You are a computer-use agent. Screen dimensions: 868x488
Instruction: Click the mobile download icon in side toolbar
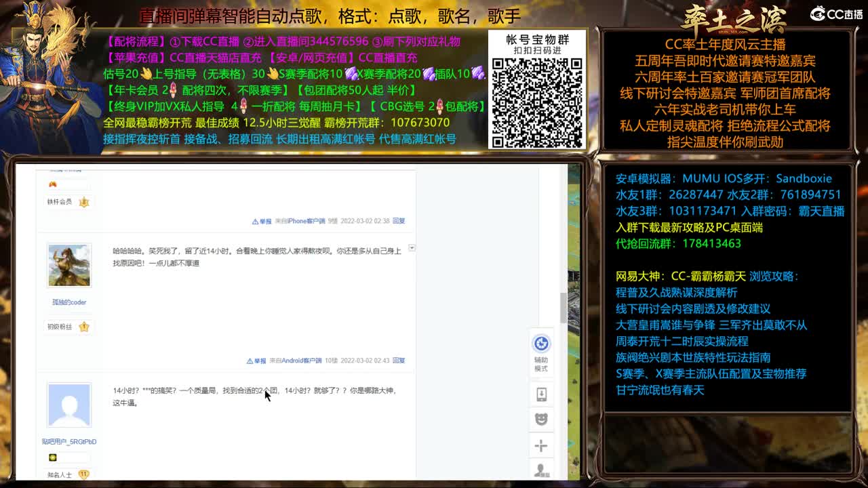[541, 394]
